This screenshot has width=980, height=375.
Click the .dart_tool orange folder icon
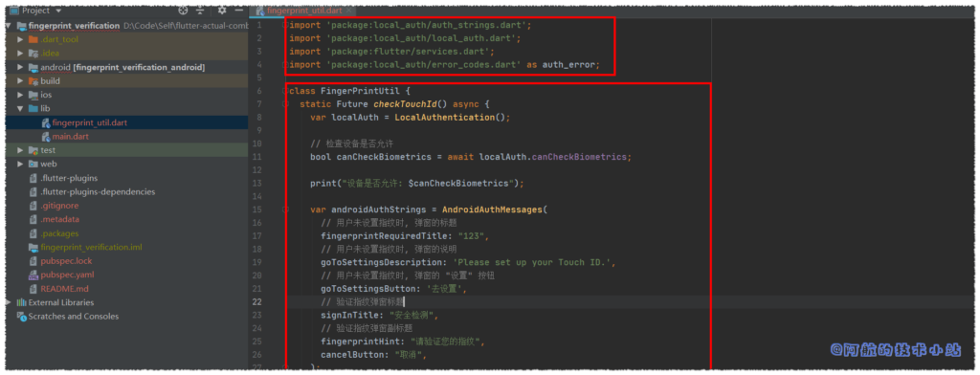(33, 39)
